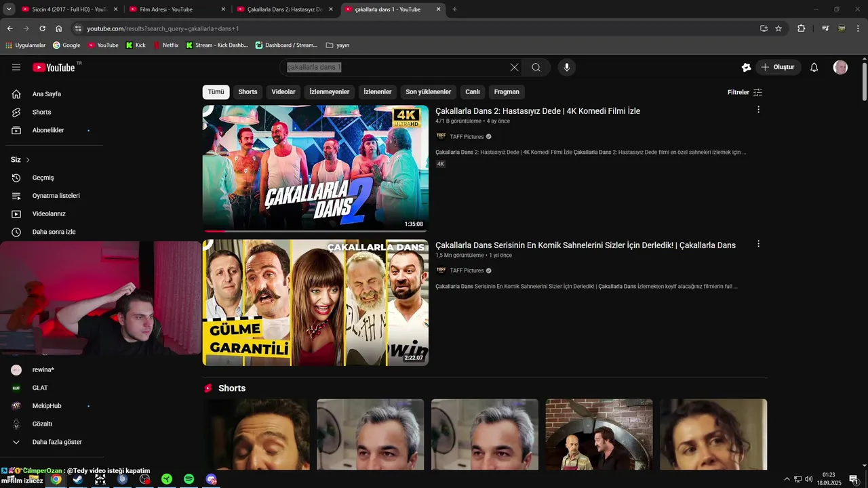
Task: Click the sparkle icon beside Oluştur
Action: coord(746,67)
